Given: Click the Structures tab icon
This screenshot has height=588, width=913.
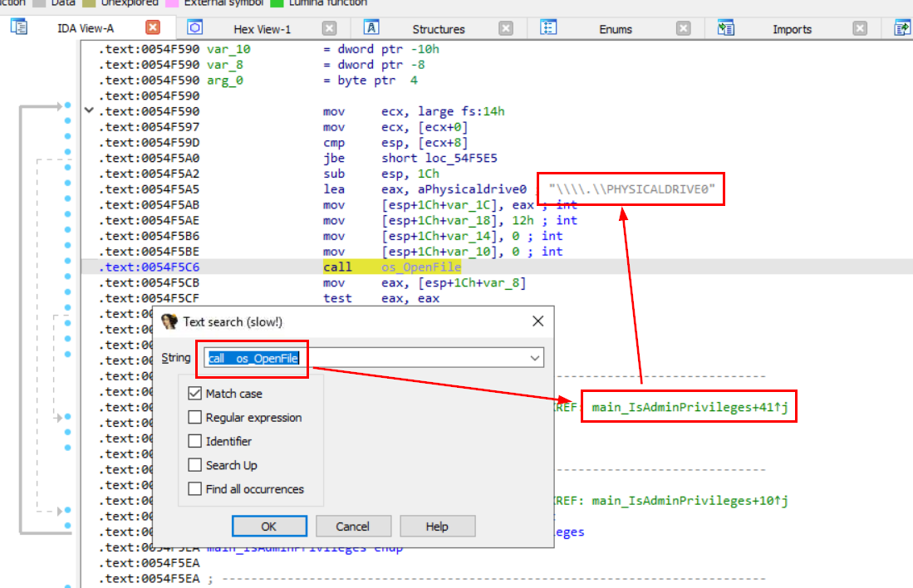Looking at the screenshot, I should 372,27.
